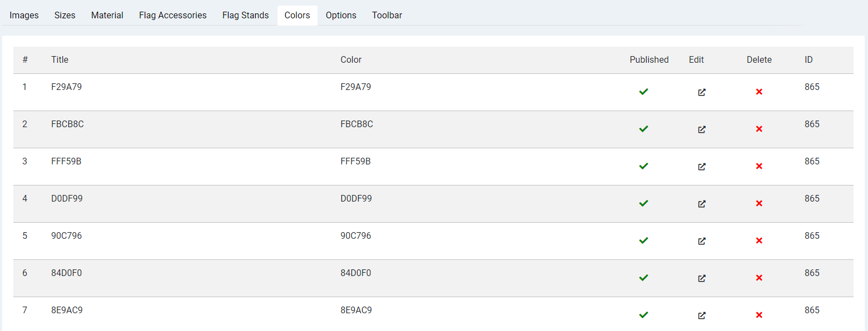Open edit icon for 84D0F0 row

pyautogui.click(x=701, y=278)
